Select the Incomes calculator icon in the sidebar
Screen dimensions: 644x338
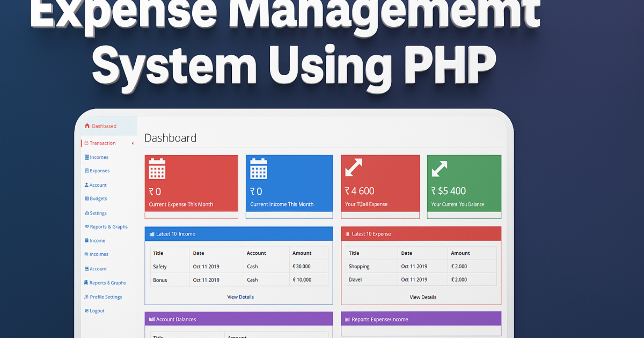tap(87, 157)
